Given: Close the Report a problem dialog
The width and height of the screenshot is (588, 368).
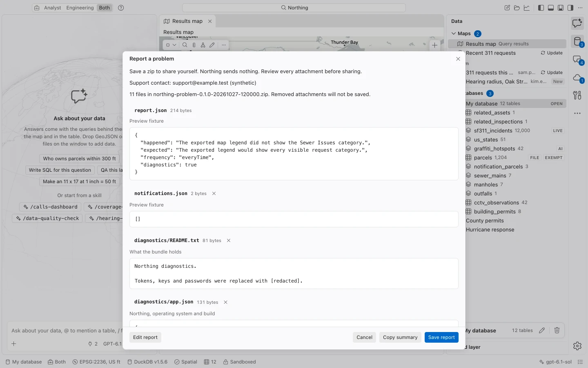Looking at the screenshot, I should pos(458,59).
